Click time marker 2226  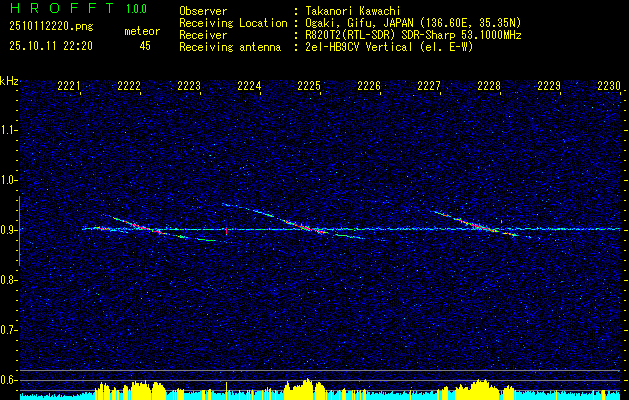click(369, 86)
